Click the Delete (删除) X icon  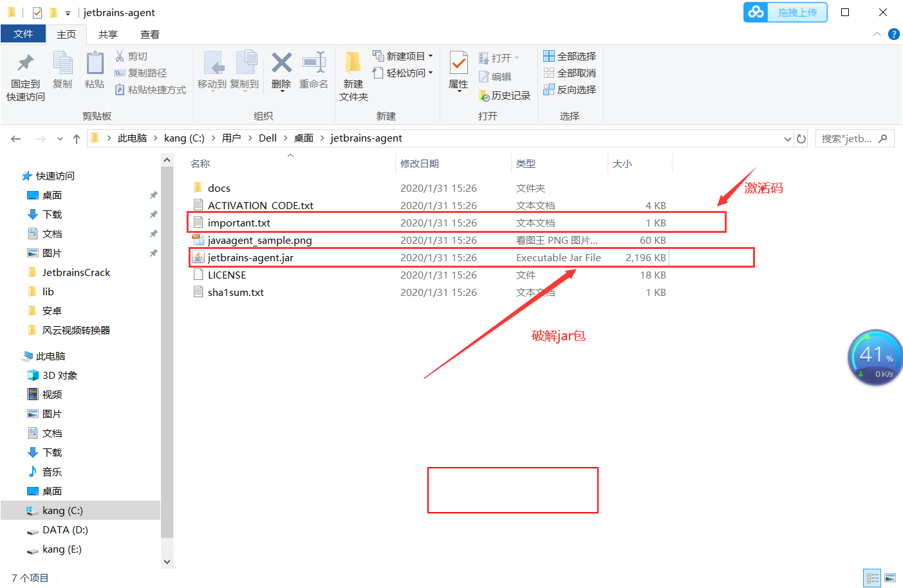(281, 62)
